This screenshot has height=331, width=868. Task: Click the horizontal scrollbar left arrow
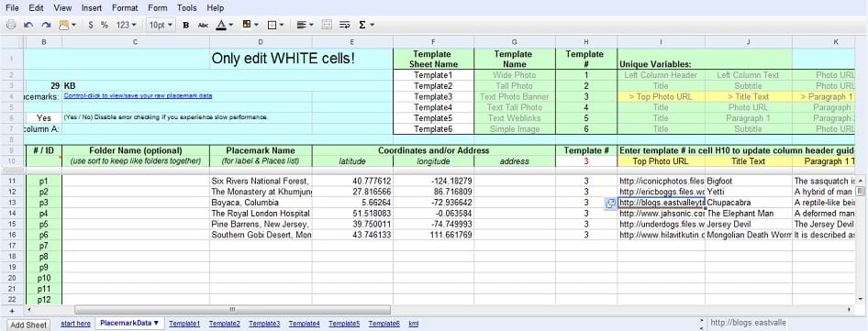[28, 310]
